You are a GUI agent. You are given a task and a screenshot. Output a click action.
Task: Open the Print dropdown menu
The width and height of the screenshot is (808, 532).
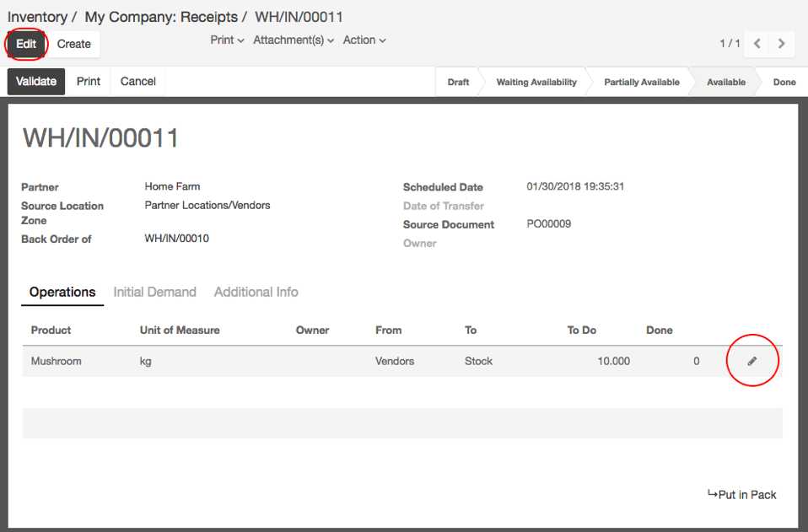[x=227, y=40]
